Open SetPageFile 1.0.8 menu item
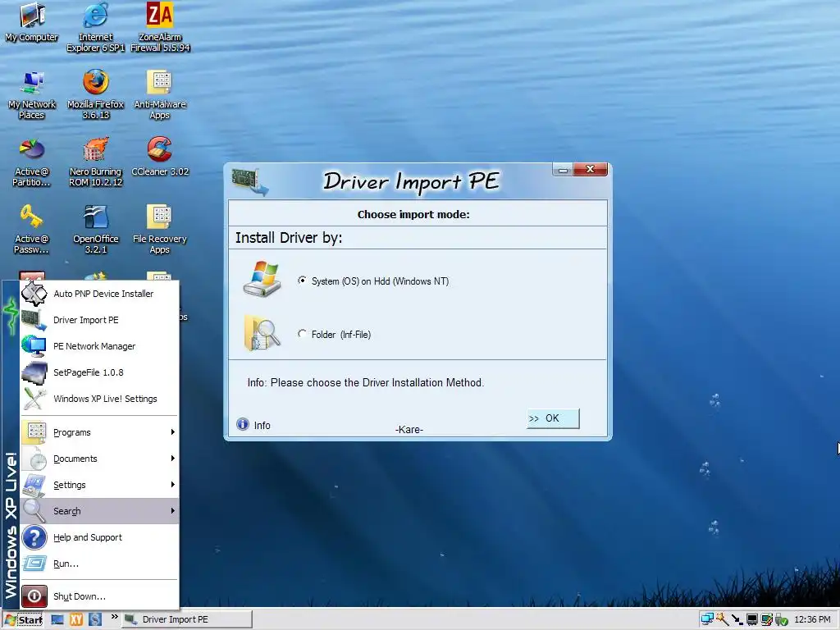Viewport: 840px width, 630px height. click(99, 372)
